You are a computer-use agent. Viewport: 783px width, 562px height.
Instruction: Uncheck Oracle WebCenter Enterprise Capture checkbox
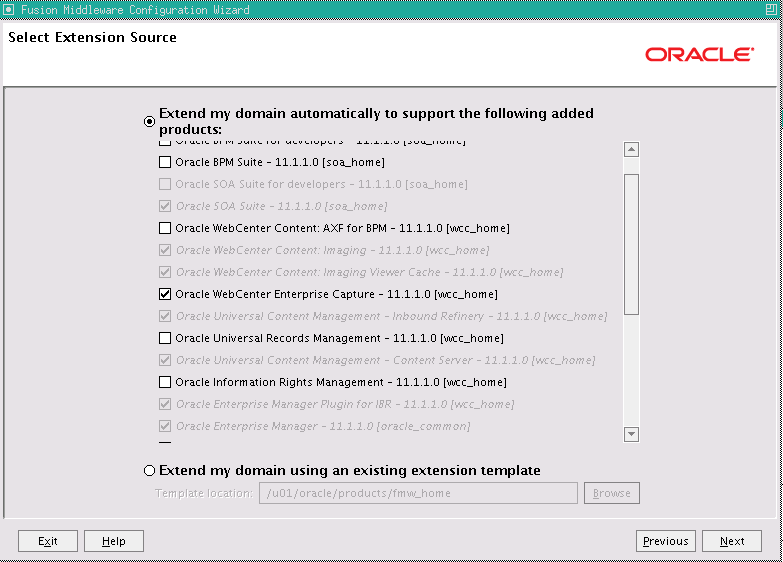pyautogui.click(x=165, y=294)
